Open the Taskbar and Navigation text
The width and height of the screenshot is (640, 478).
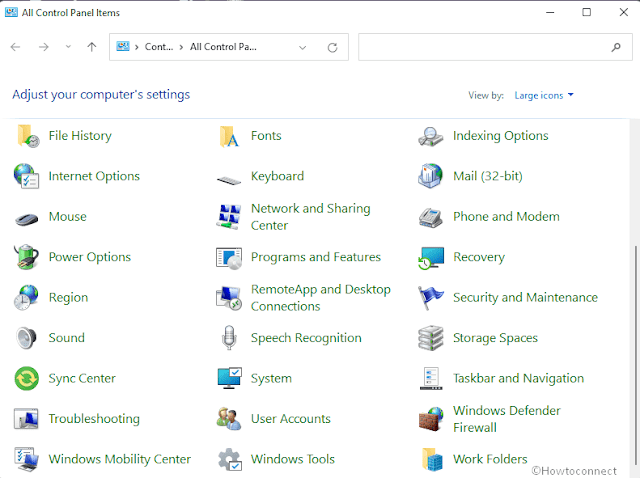pos(518,378)
